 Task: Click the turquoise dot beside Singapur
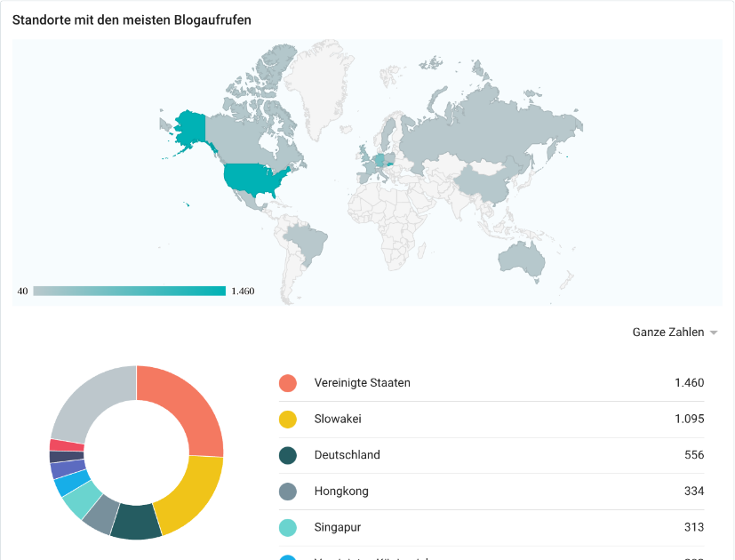coord(287,527)
